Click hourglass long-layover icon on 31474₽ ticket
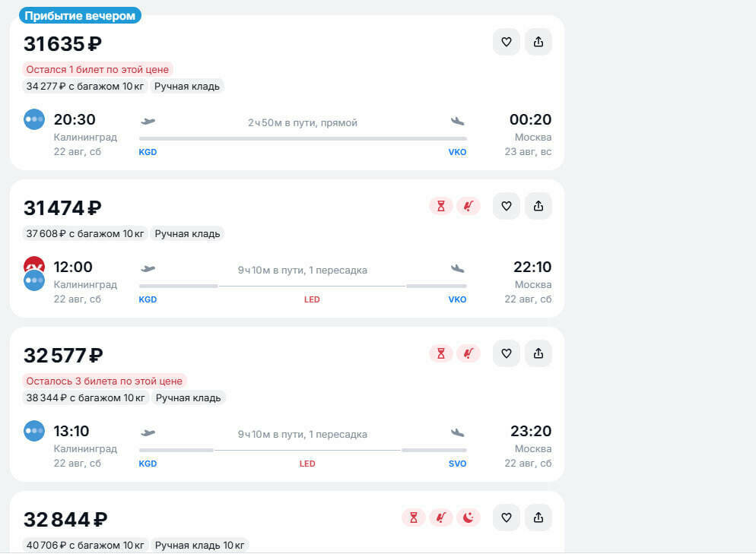 coord(440,206)
